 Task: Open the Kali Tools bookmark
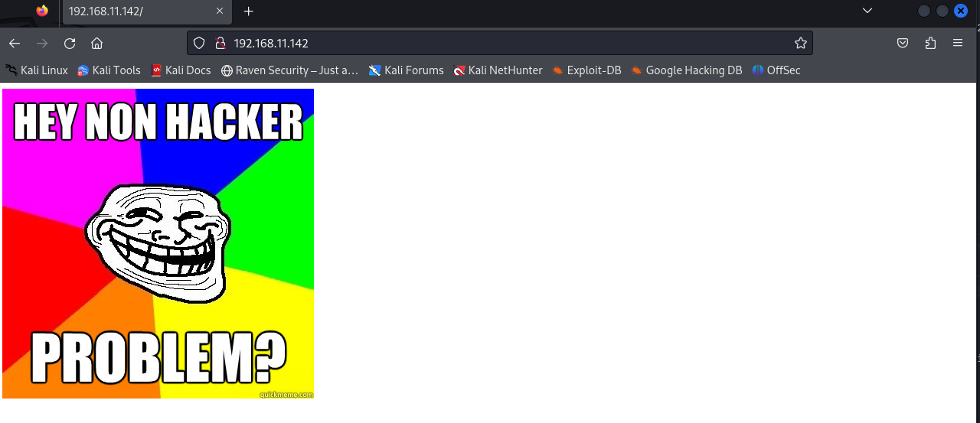click(x=109, y=70)
